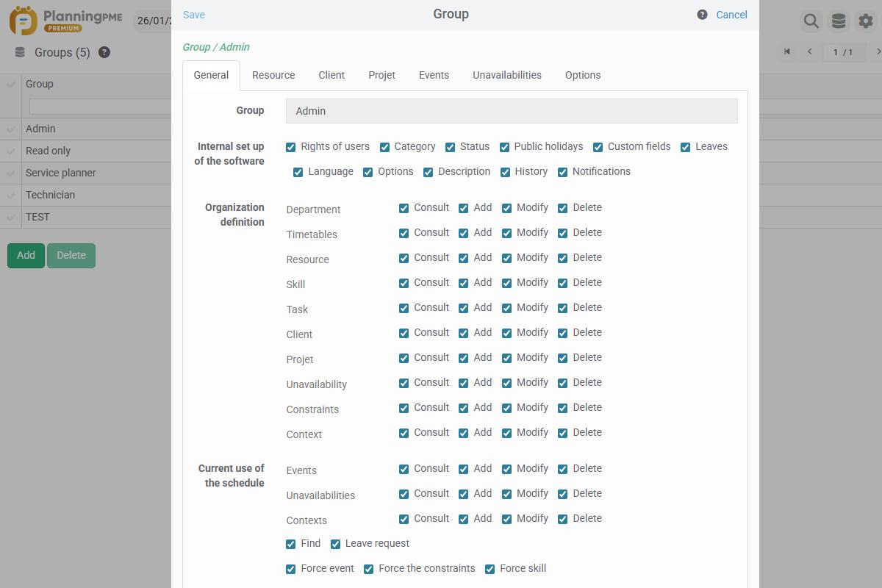Click the Group name field containing Admin
This screenshot has width=882, height=588.
point(512,111)
